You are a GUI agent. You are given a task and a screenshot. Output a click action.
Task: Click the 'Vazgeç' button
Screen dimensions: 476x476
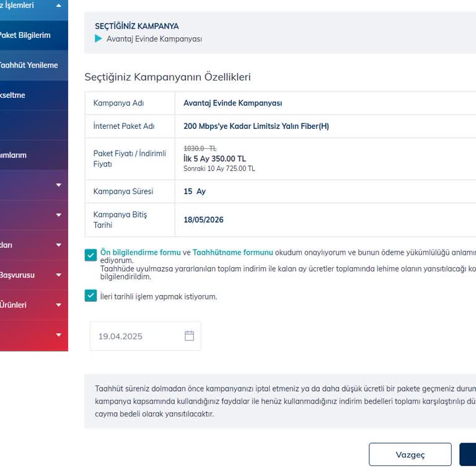pos(410,454)
